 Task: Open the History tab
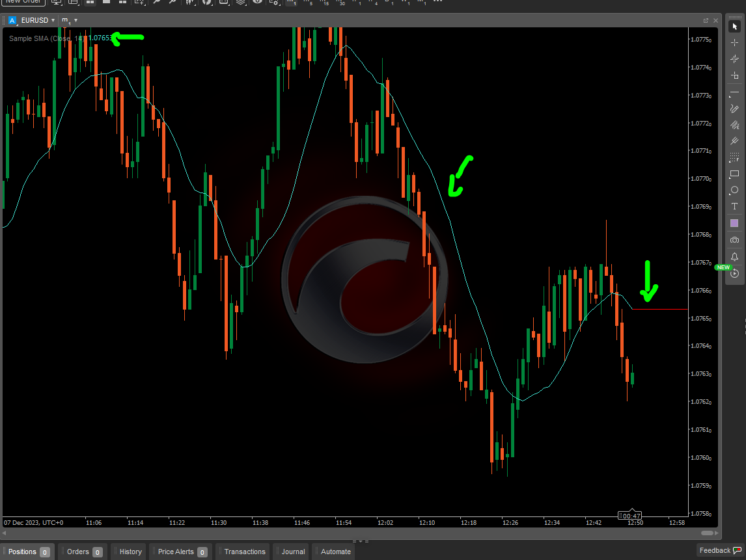click(x=130, y=552)
